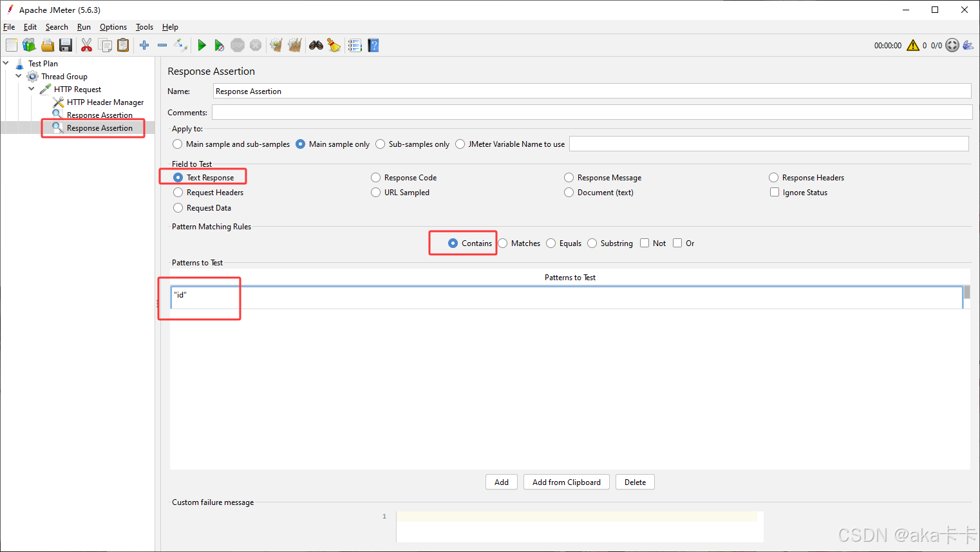Image resolution: width=980 pixels, height=552 pixels.
Task: Open the Search menu
Action: point(57,27)
